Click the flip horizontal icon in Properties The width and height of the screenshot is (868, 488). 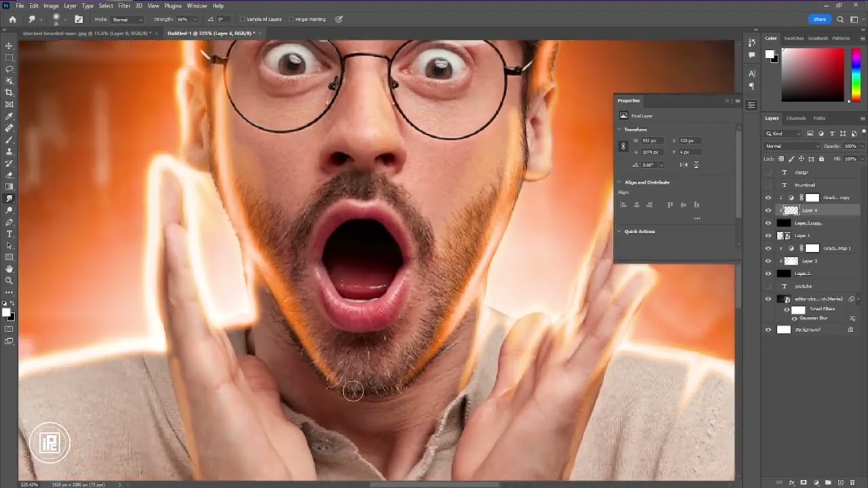click(x=684, y=165)
